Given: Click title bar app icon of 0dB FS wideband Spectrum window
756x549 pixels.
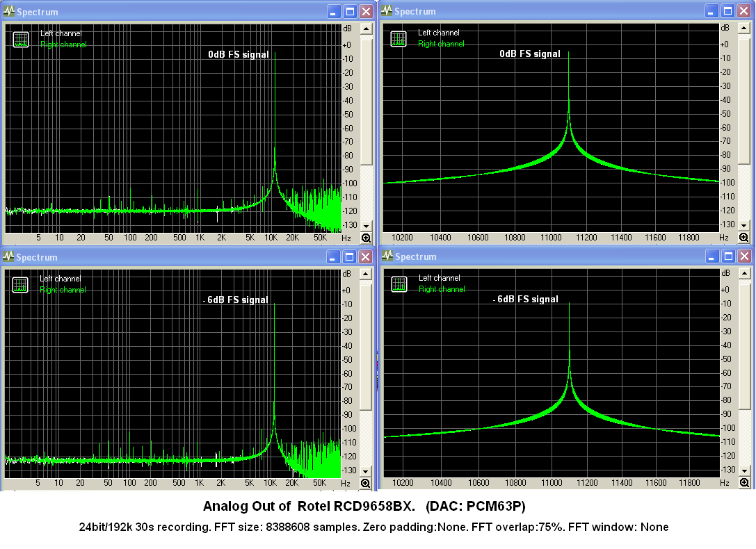Looking at the screenshot, I should (x=8, y=11).
